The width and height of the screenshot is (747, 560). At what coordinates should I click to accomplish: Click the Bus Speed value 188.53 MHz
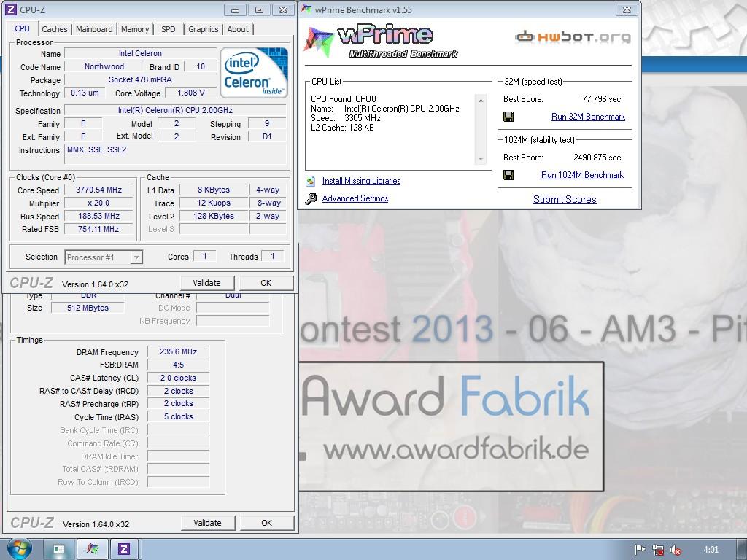pos(98,216)
